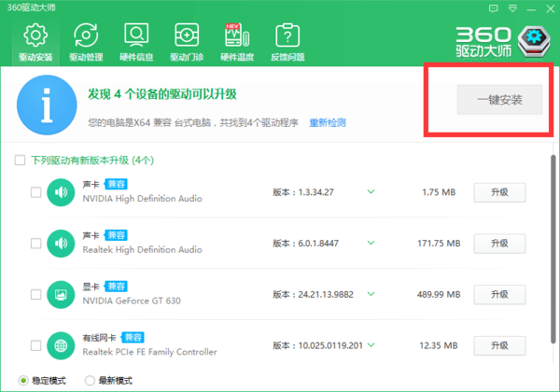Screen dimensions: 560x392
Task: Click the 171.75 MB size text
Action: coord(439,244)
